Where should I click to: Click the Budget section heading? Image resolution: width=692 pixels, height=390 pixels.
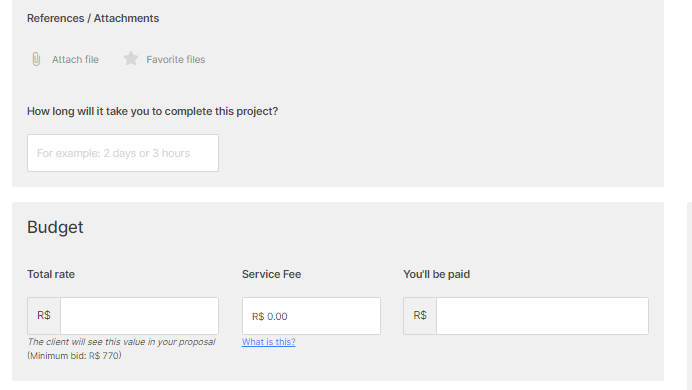click(55, 227)
